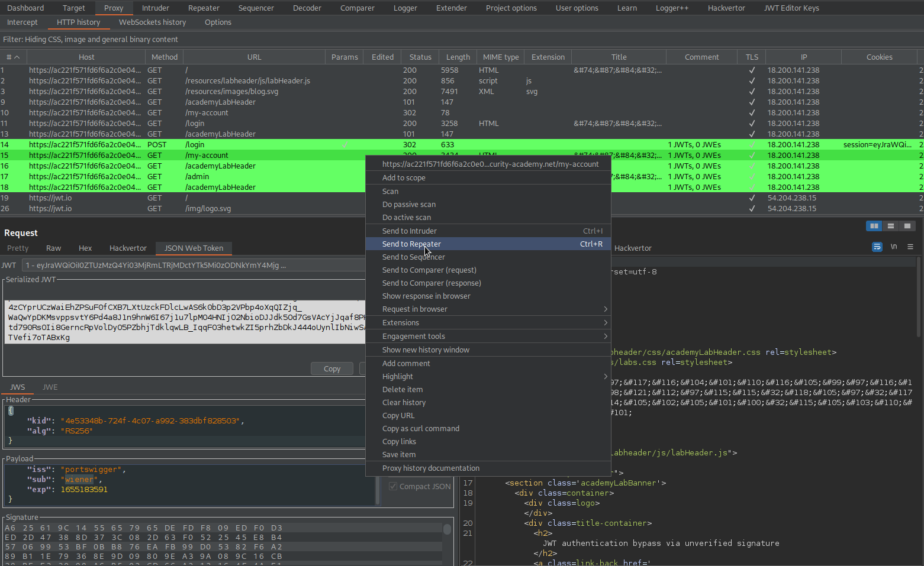The image size is (924, 566).
Task: Open the response viewer hamburger menu
Action: (x=910, y=247)
